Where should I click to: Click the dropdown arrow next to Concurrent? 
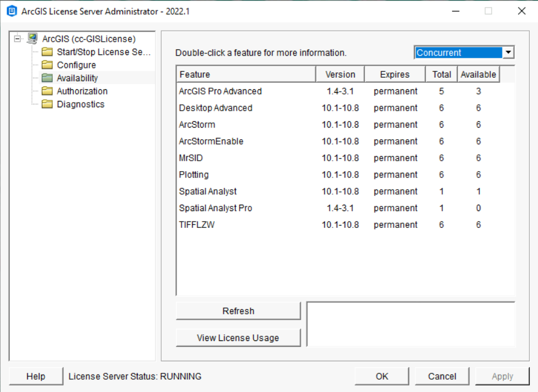coord(508,52)
